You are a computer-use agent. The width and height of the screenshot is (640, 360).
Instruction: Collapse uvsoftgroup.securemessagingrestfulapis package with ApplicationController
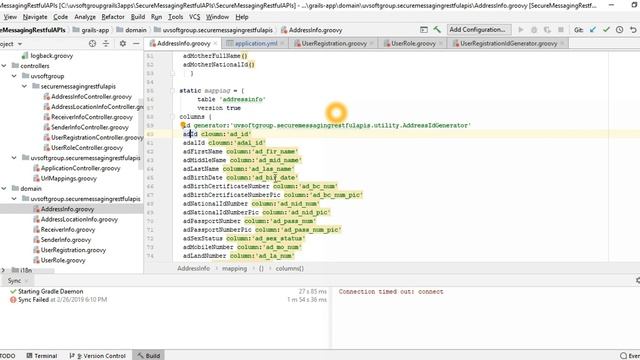click(x=14, y=158)
